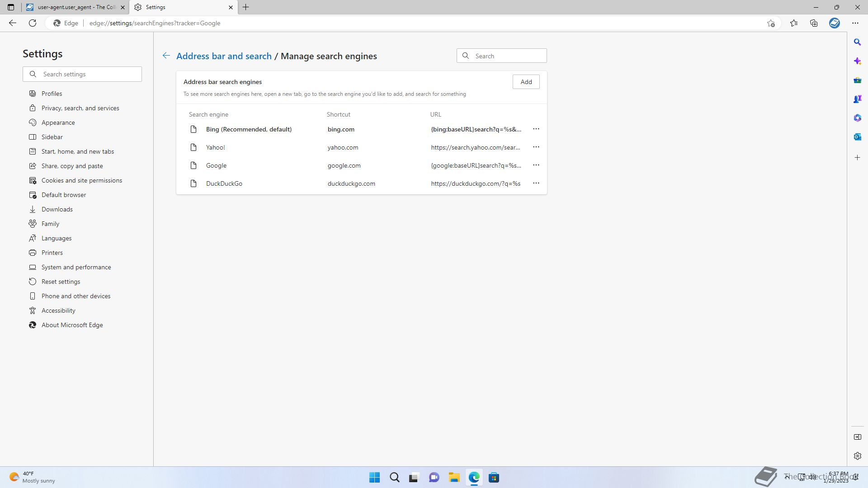Screen dimensions: 868x488
Task: Open the sidebar Outlook icon
Action: [857, 137]
